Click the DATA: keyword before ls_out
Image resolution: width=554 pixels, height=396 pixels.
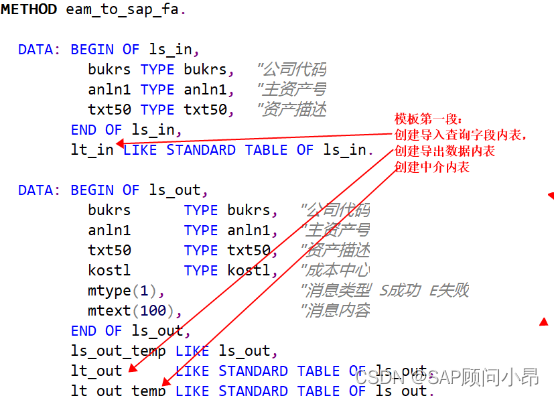[x=39, y=190]
